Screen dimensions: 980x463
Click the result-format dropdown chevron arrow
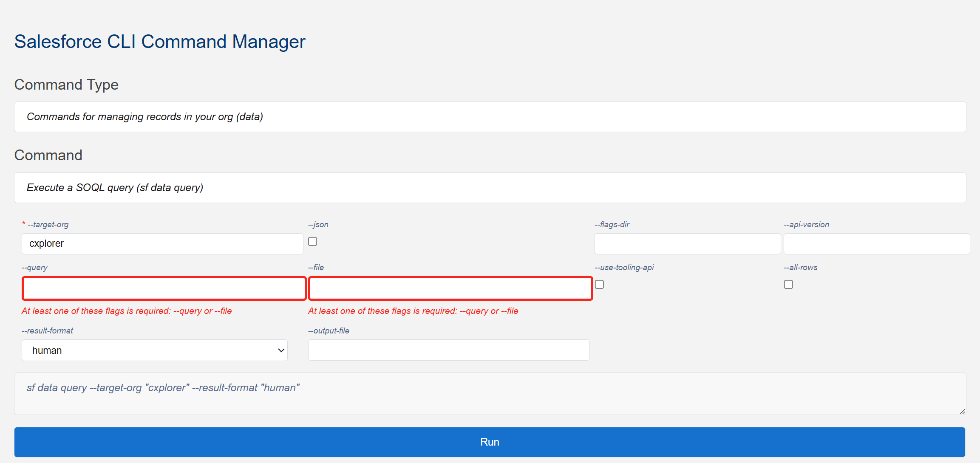[x=281, y=350]
